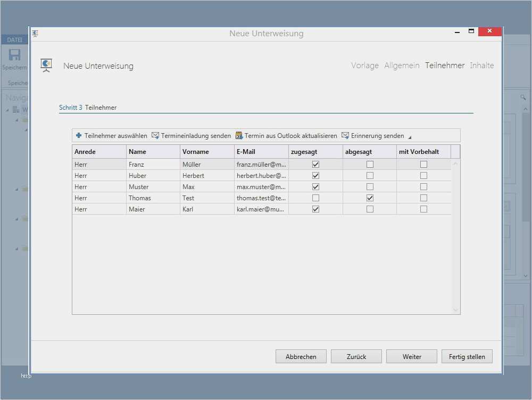Switch to the Allgemein step
The width and height of the screenshot is (532, 400).
(402, 66)
